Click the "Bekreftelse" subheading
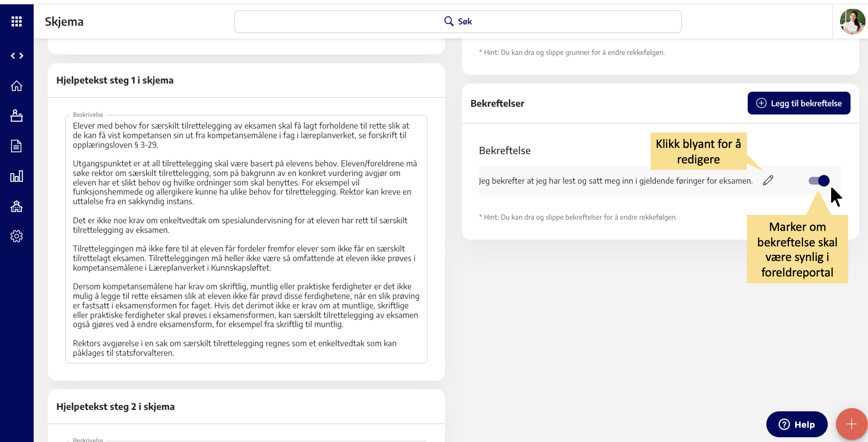Viewport: 868px width, 442px height. pyautogui.click(x=504, y=150)
